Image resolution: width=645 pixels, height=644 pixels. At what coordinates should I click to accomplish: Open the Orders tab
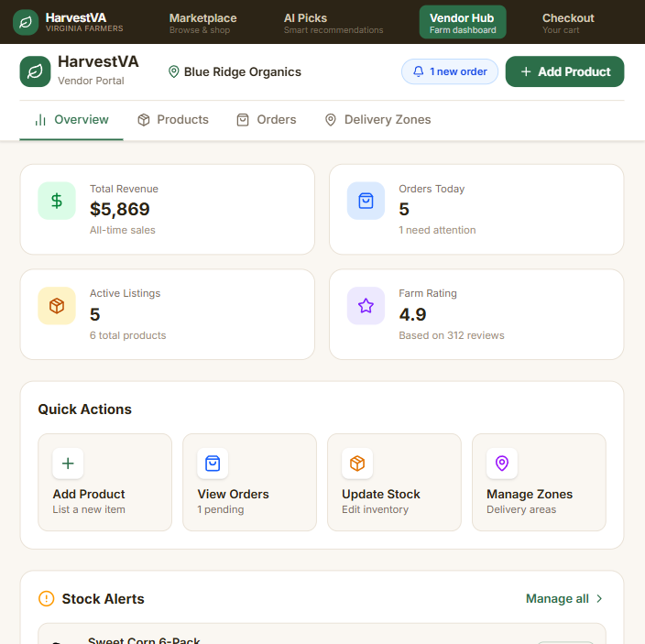click(267, 120)
